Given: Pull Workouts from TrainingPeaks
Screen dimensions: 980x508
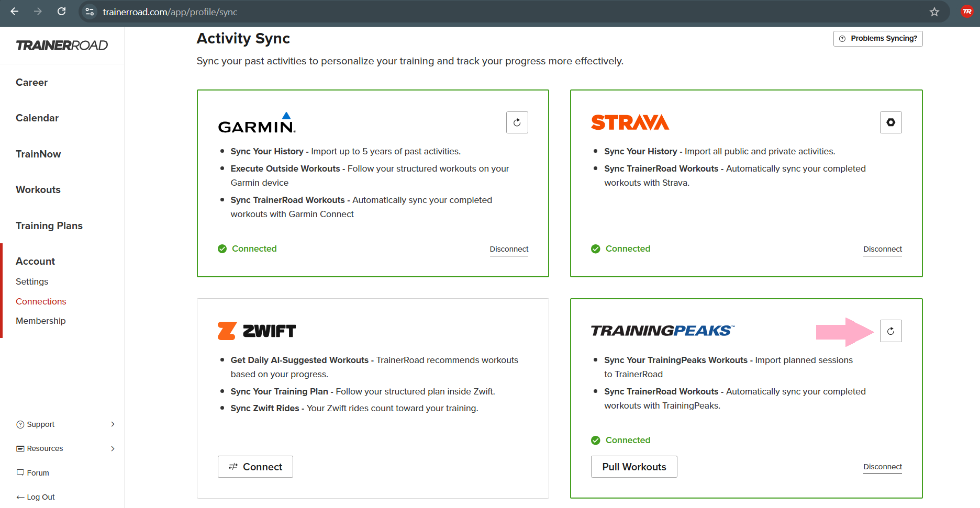Looking at the screenshot, I should point(634,467).
